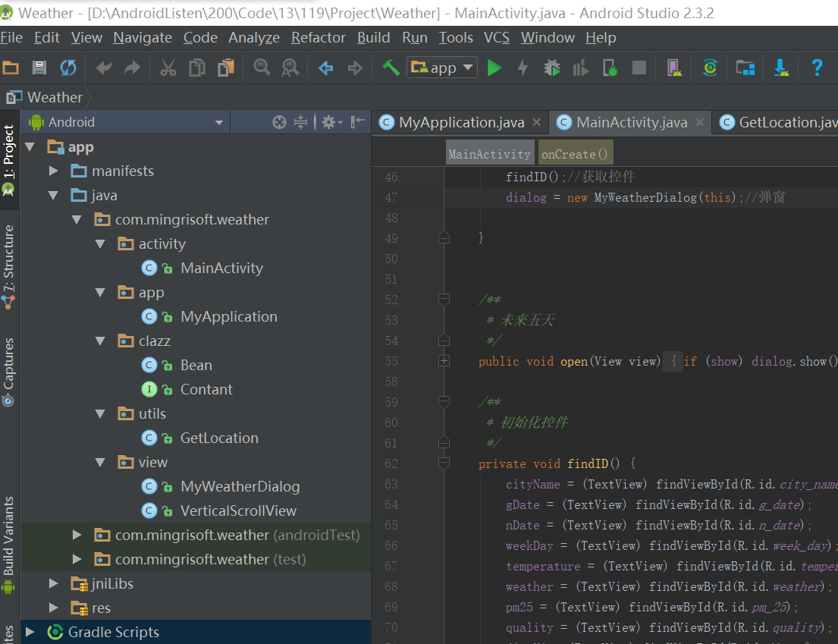Apply changes with the lightning bolt icon
Image resolution: width=838 pixels, height=644 pixels.
523,68
